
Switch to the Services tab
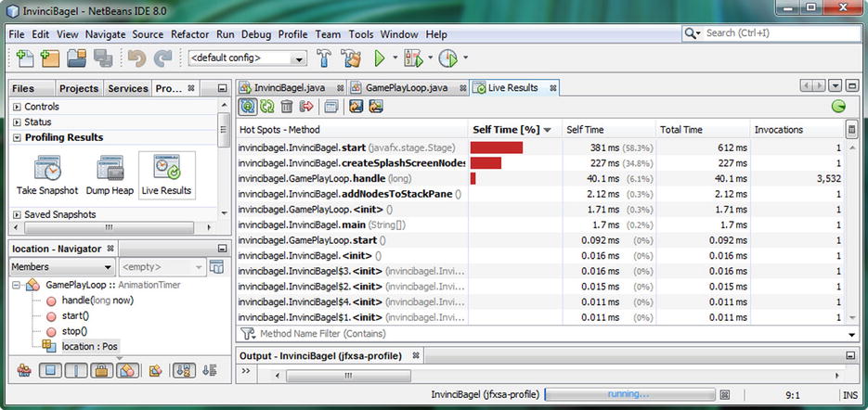[x=128, y=88]
